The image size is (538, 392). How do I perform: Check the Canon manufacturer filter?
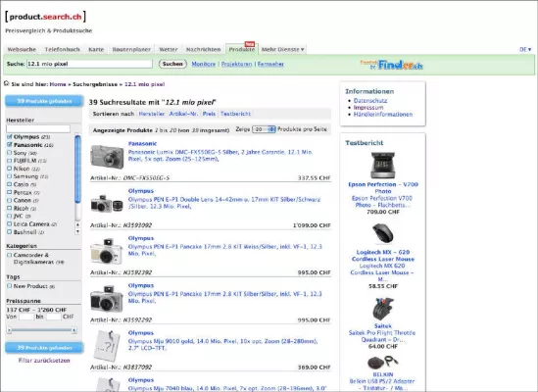pos(9,200)
